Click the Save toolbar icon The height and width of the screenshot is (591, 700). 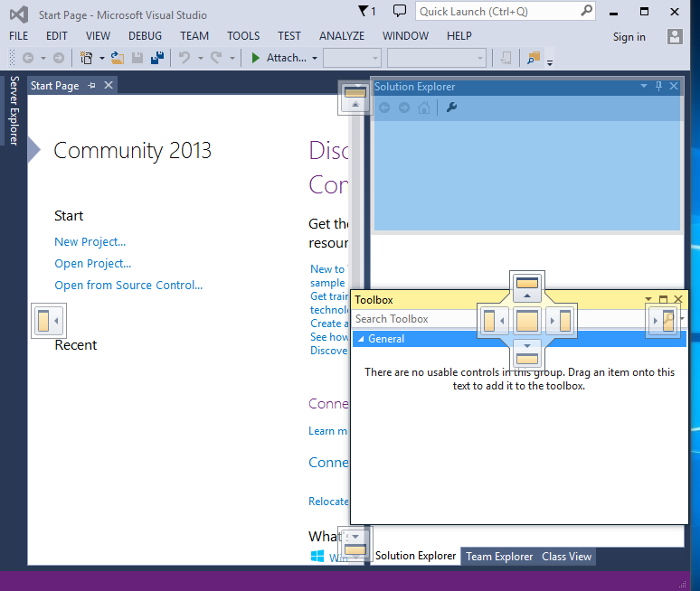[137, 58]
